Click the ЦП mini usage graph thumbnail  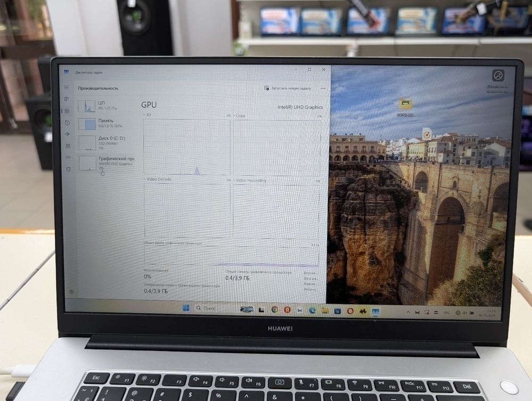point(87,107)
